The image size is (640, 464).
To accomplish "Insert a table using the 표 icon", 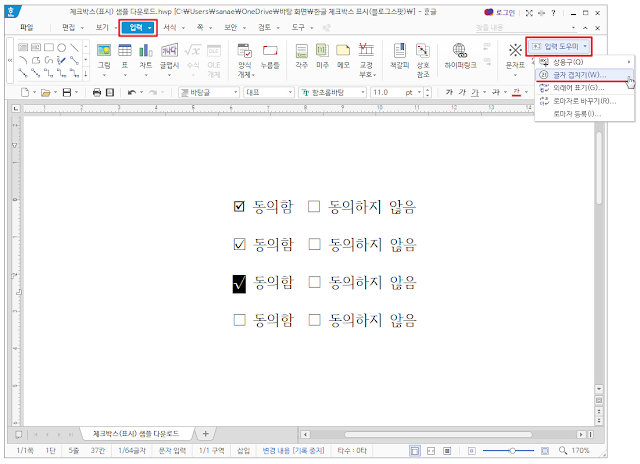I will [125, 51].
